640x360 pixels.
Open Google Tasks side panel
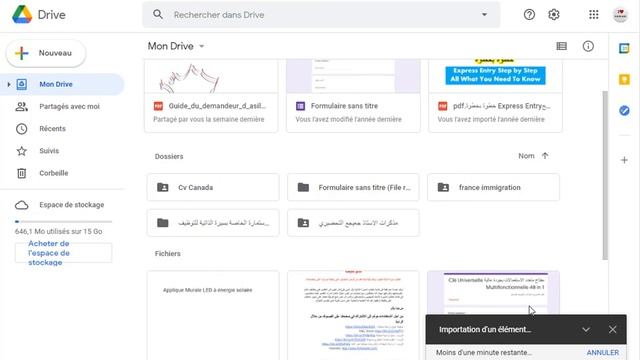pos(624,110)
